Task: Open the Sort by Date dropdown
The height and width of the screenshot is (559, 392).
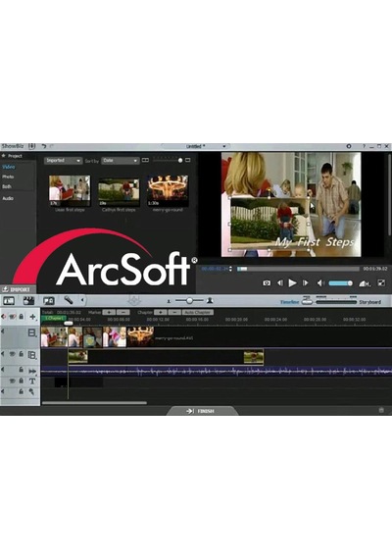Action: 121,161
